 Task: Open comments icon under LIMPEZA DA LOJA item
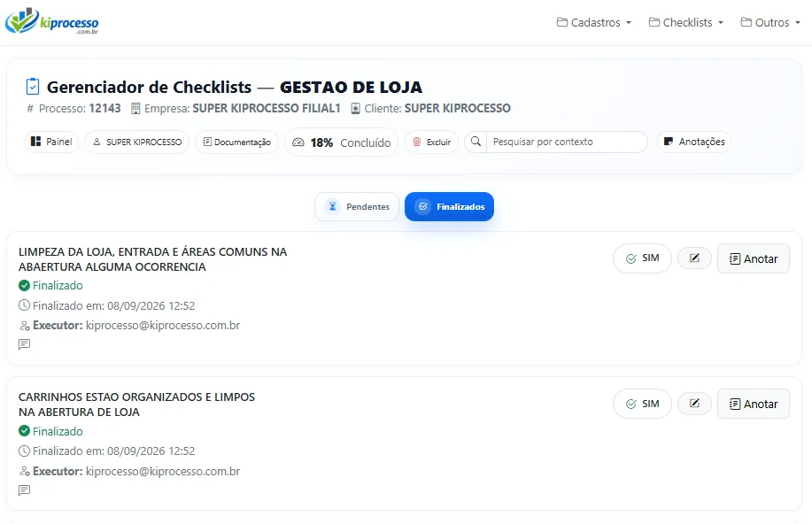click(24, 344)
